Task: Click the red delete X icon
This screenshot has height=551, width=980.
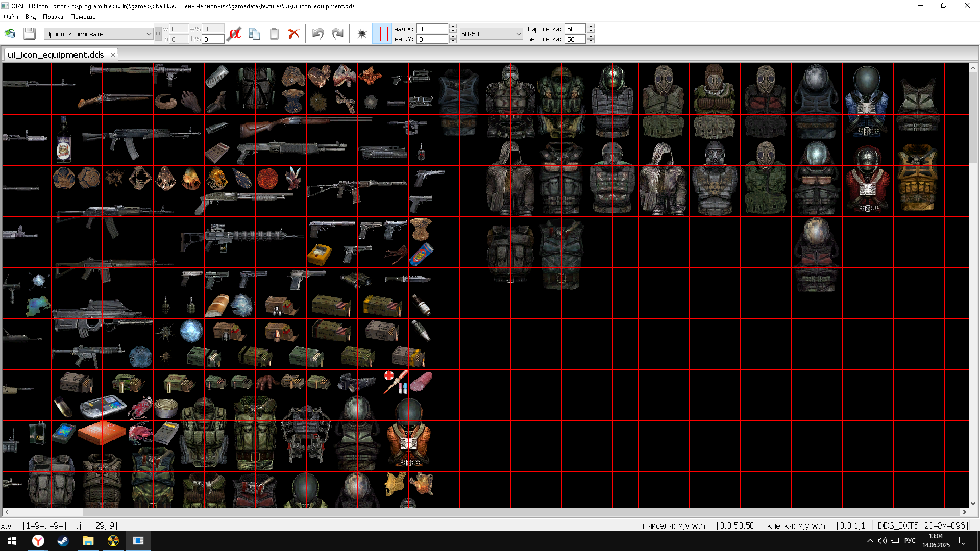Action: point(293,34)
